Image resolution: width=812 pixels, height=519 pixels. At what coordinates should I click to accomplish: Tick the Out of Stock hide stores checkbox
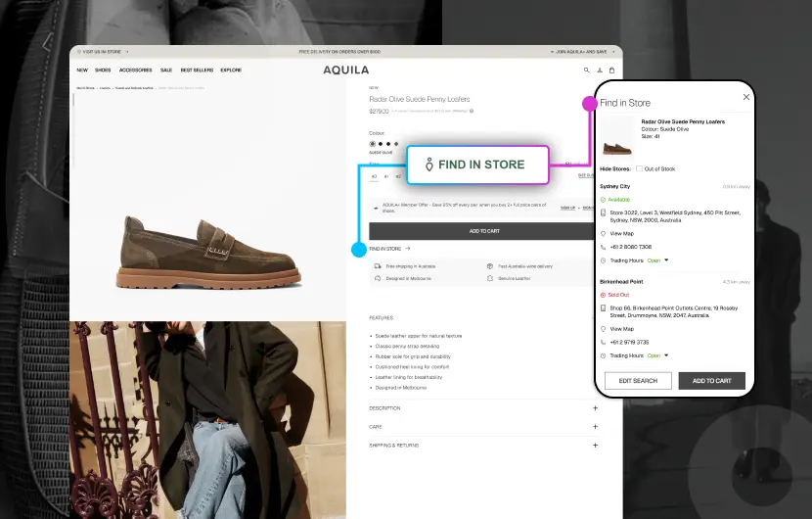(639, 168)
